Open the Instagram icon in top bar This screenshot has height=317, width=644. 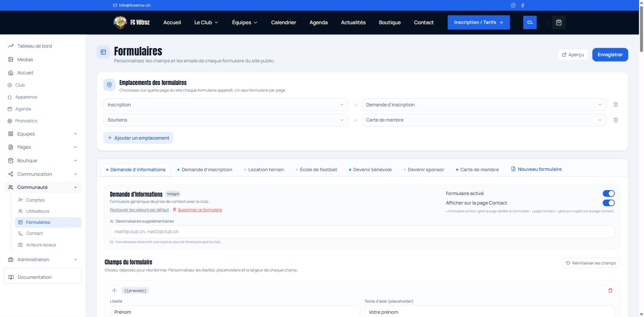pos(513,5)
